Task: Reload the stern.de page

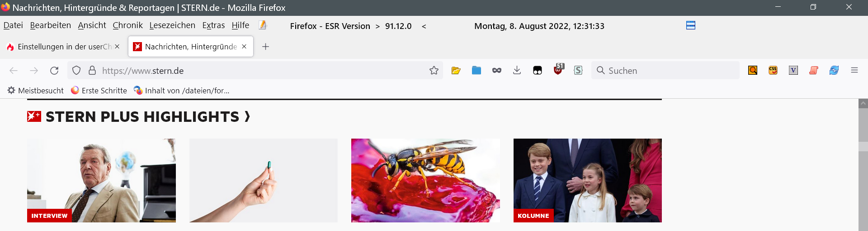Action: (x=54, y=70)
